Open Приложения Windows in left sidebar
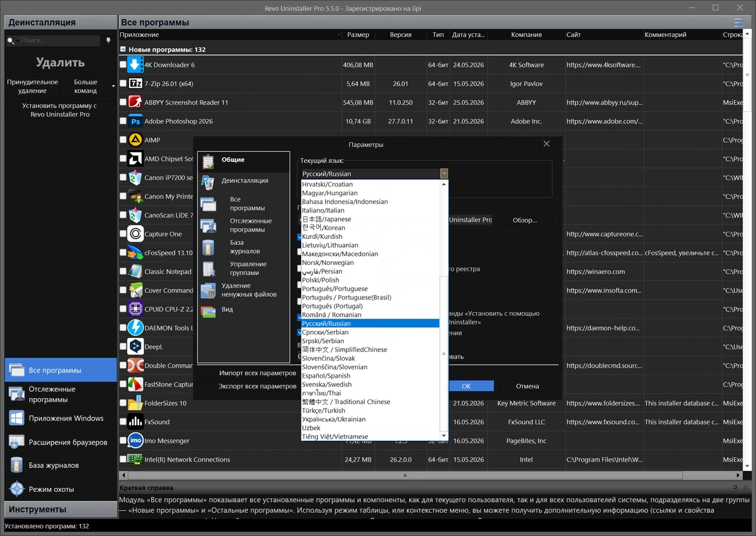Screen dimensions: 756x536 [60, 418]
